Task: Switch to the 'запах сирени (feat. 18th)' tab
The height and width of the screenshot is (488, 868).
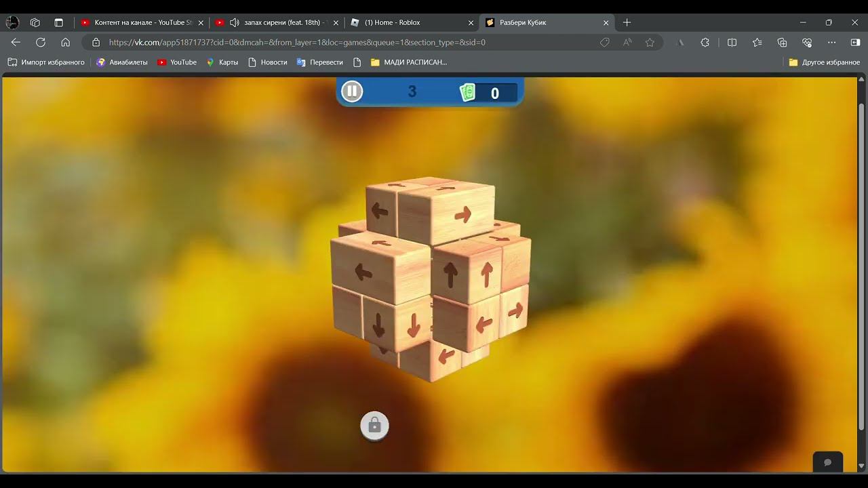Action: [x=277, y=22]
